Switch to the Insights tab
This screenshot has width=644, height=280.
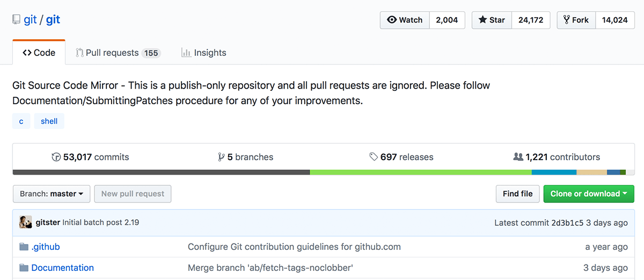click(x=204, y=53)
